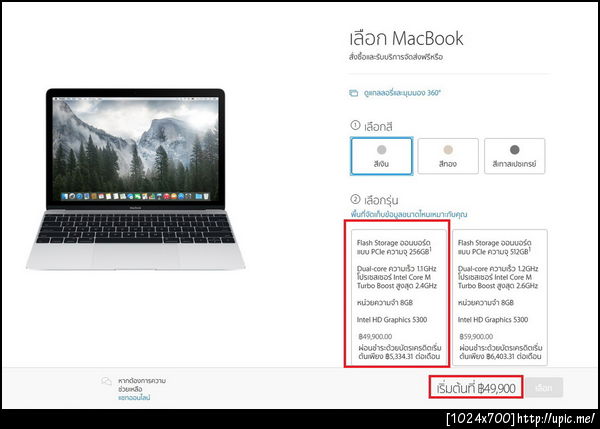Open the storage size guidance link
Image resolution: width=600 pixels, height=429 pixels.
409,214
